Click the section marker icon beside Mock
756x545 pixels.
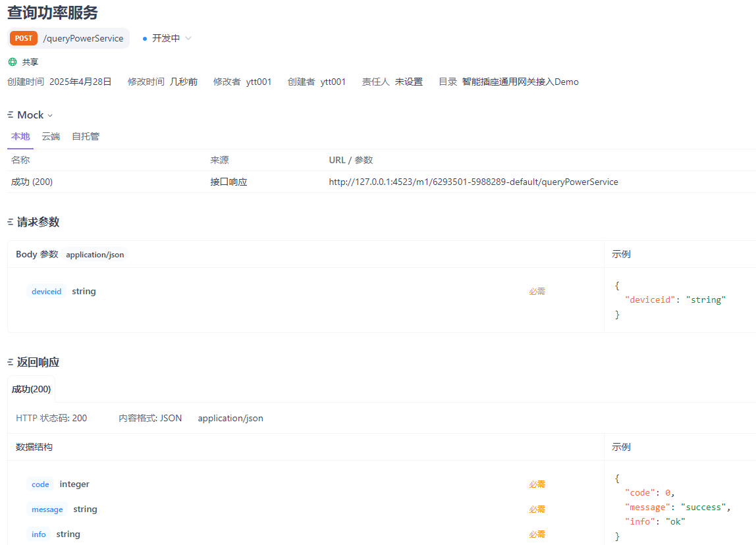(x=10, y=115)
